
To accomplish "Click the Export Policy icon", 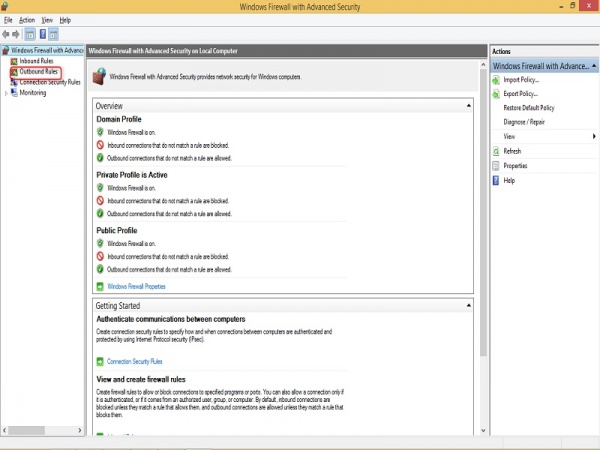I will pyautogui.click(x=496, y=94).
